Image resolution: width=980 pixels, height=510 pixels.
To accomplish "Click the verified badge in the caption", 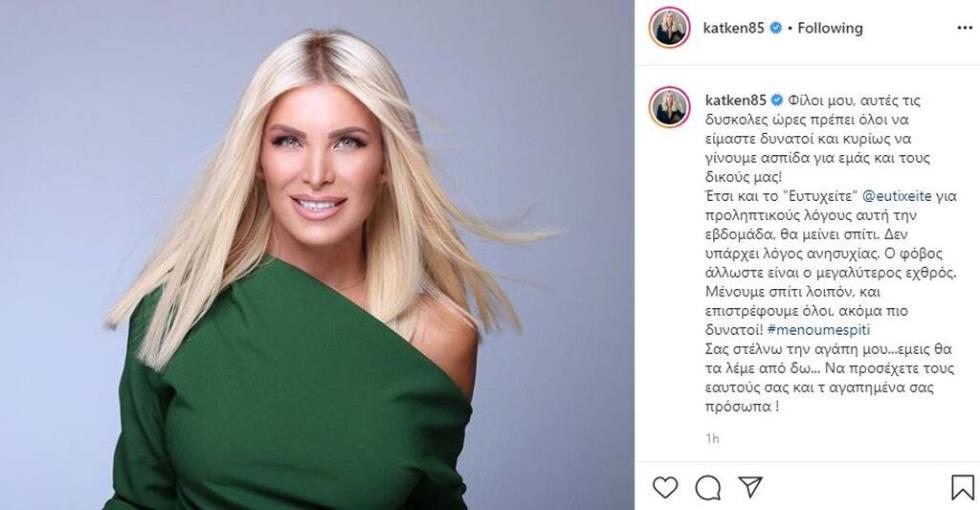I will (x=778, y=100).
